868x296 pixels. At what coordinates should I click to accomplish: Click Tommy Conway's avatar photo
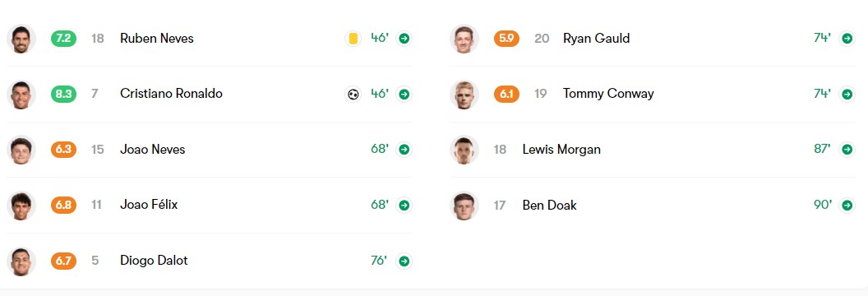point(464,94)
